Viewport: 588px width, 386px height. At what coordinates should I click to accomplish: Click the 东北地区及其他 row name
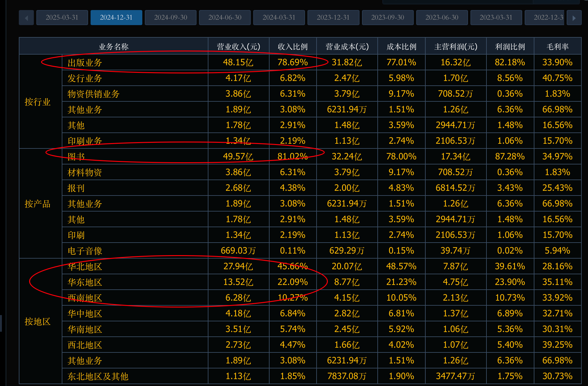[x=98, y=376]
